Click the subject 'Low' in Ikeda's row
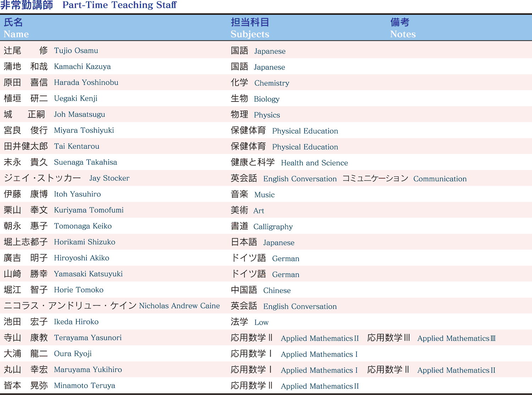 tap(261, 322)
